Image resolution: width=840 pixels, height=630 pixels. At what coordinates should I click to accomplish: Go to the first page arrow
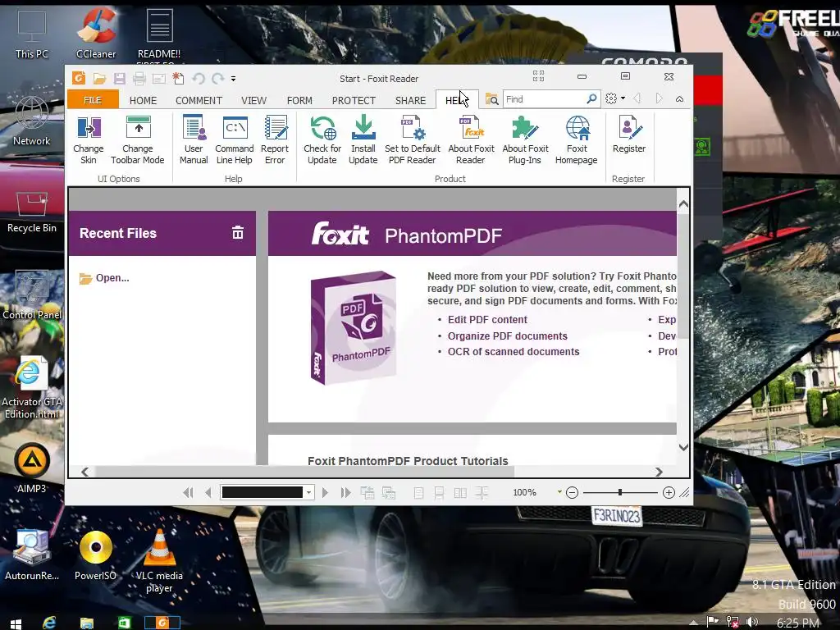[x=188, y=492]
